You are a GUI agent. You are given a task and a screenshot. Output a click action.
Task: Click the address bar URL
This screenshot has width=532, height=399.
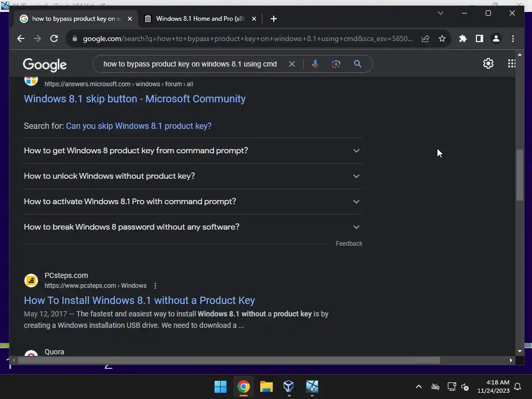[x=248, y=38]
